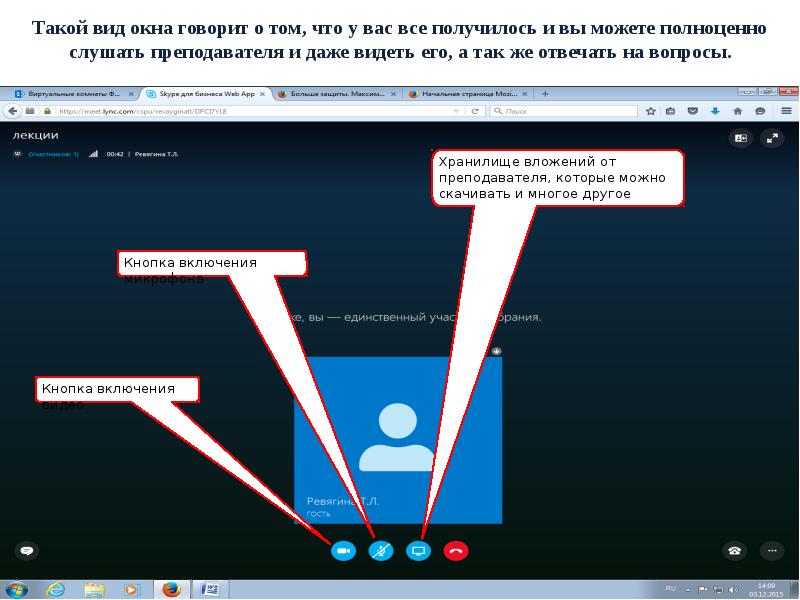Open the participants layout icon
The height and width of the screenshot is (600, 800).
[741, 139]
